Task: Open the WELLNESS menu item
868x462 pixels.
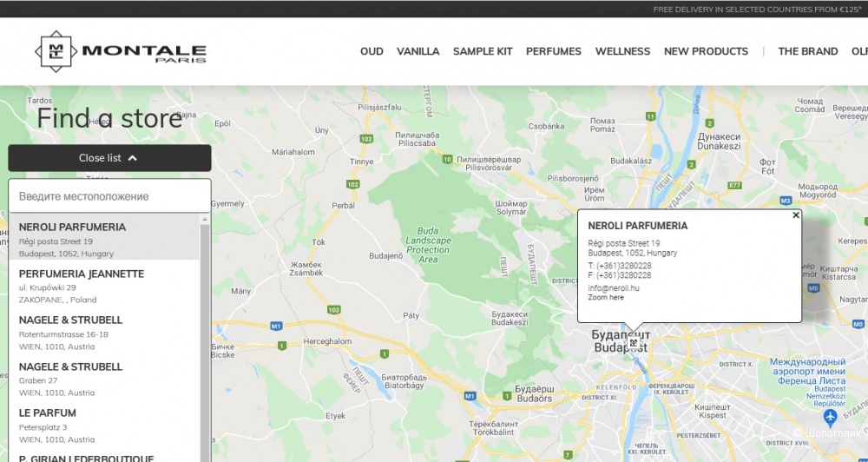Action: pos(622,51)
